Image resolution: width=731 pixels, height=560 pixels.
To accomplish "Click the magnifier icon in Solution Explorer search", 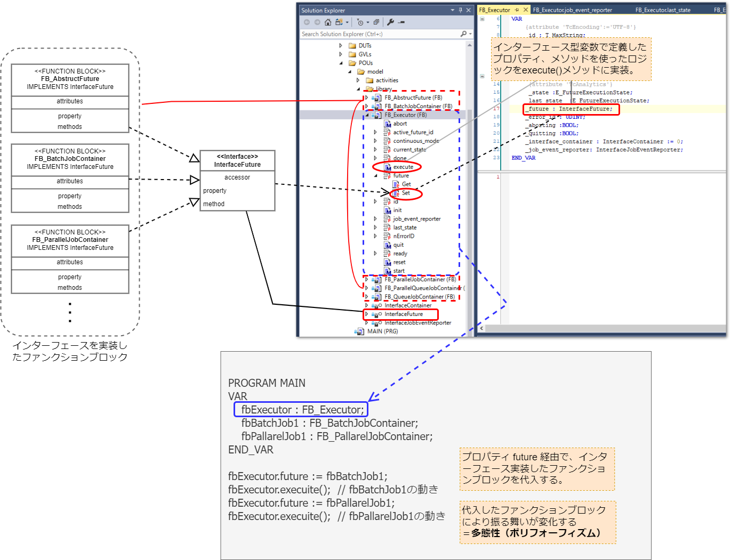I will click(x=463, y=34).
